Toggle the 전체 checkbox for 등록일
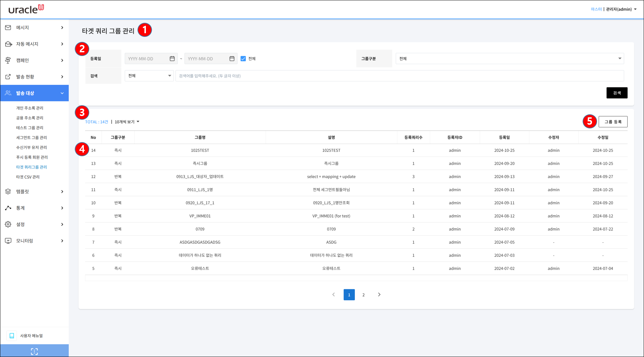 243,59
